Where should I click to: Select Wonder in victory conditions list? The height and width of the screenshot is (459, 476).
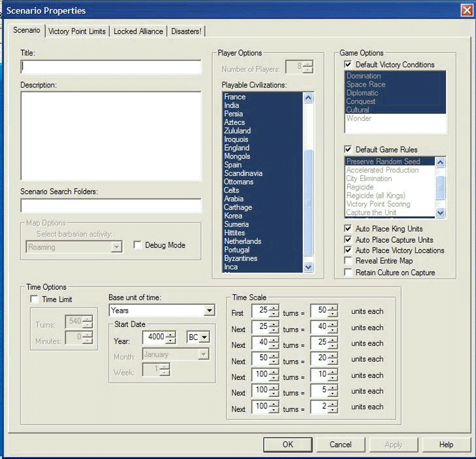pyautogui.click(x=359, y=118)
